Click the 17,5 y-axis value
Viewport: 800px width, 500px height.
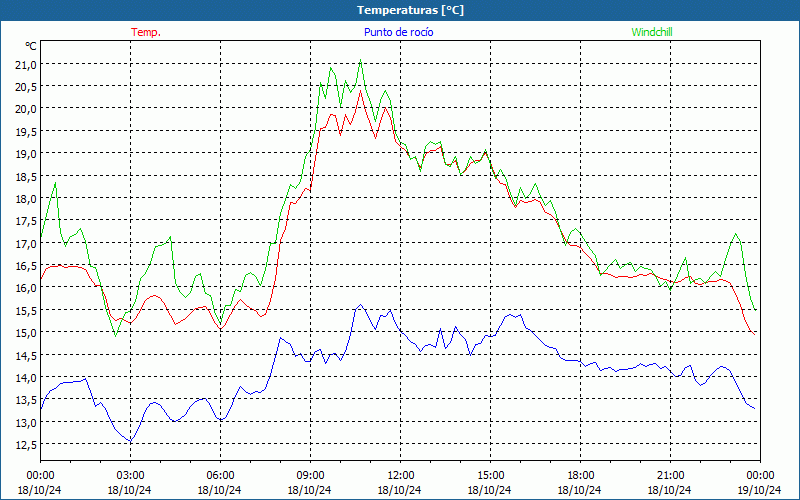[27, 221]
